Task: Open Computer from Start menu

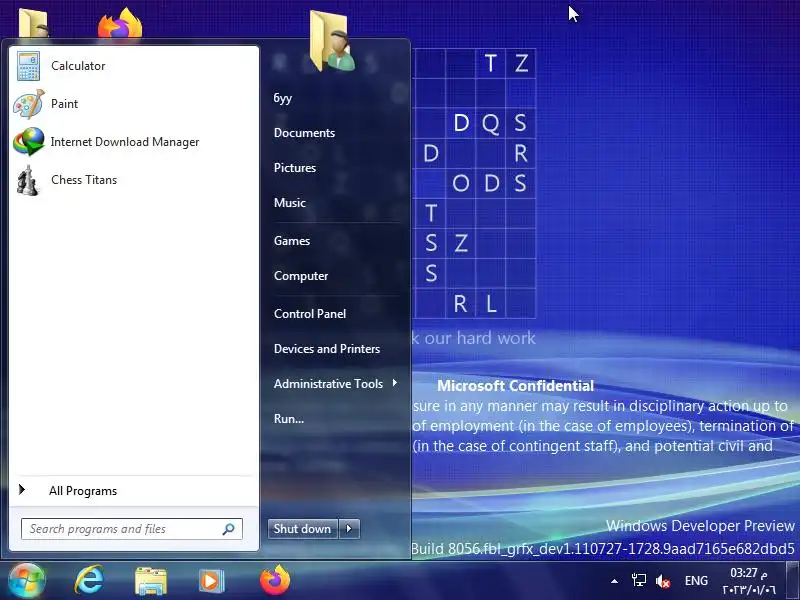Action: point(301,276)
